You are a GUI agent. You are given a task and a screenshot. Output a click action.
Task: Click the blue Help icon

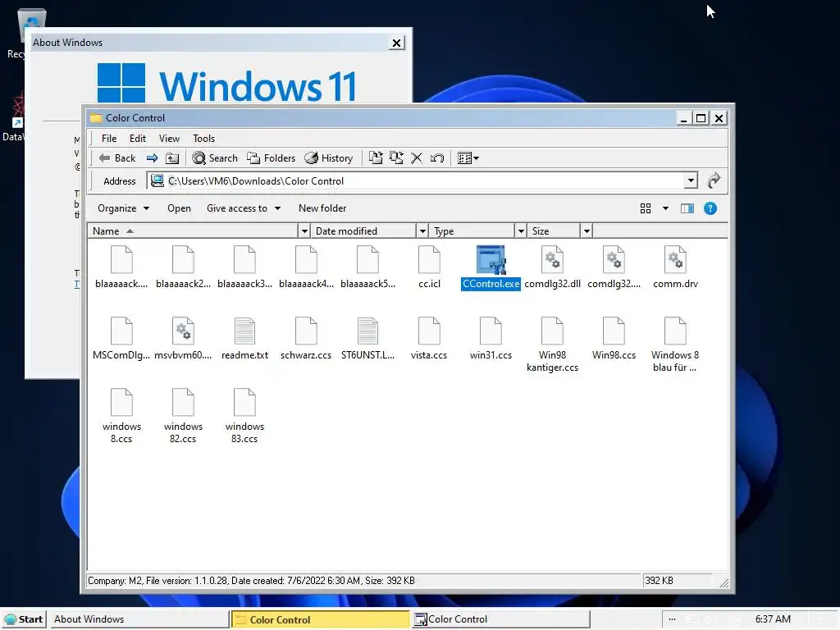(710, 208)
